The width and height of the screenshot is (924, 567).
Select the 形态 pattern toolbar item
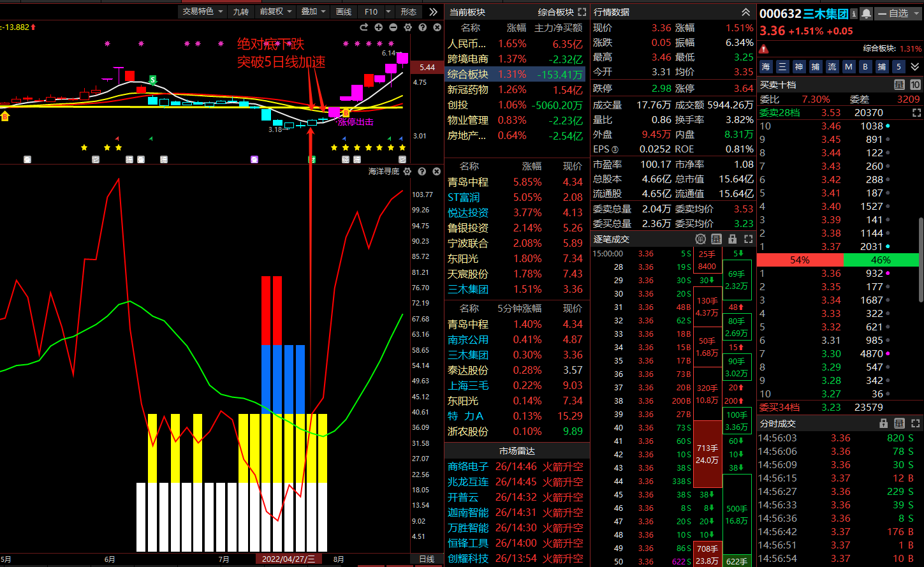(x=409, y=11)
